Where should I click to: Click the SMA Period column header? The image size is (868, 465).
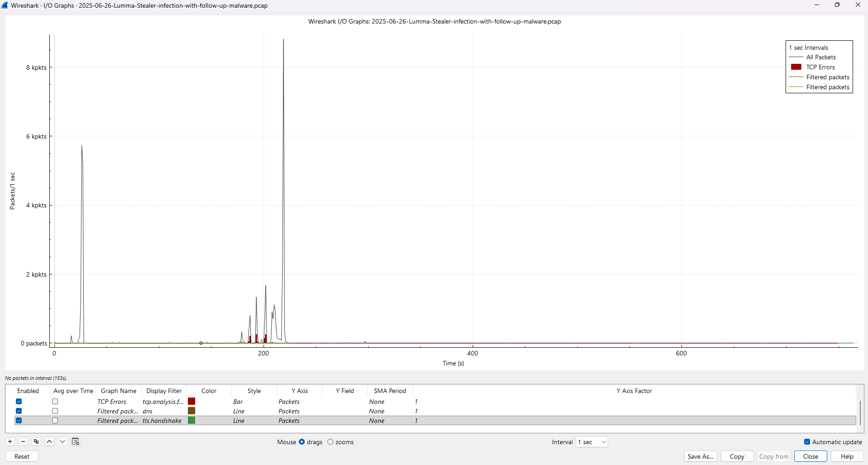pyautogui.click(x=390, y=391)
